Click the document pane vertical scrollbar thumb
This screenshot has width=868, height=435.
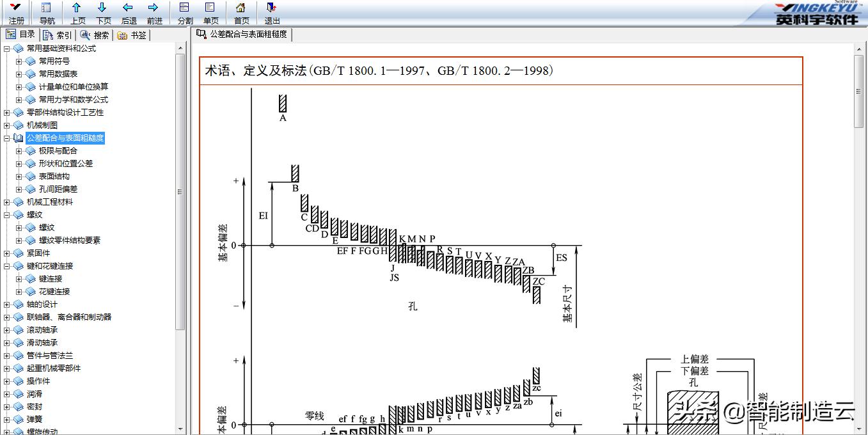pyautogui.click(x=859, y=91)
